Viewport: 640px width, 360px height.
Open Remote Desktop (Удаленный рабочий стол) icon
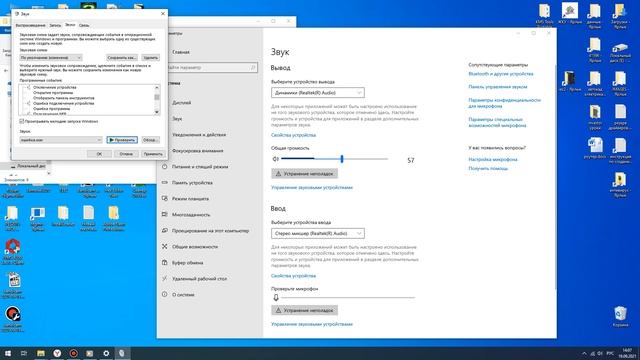point(164,278)
